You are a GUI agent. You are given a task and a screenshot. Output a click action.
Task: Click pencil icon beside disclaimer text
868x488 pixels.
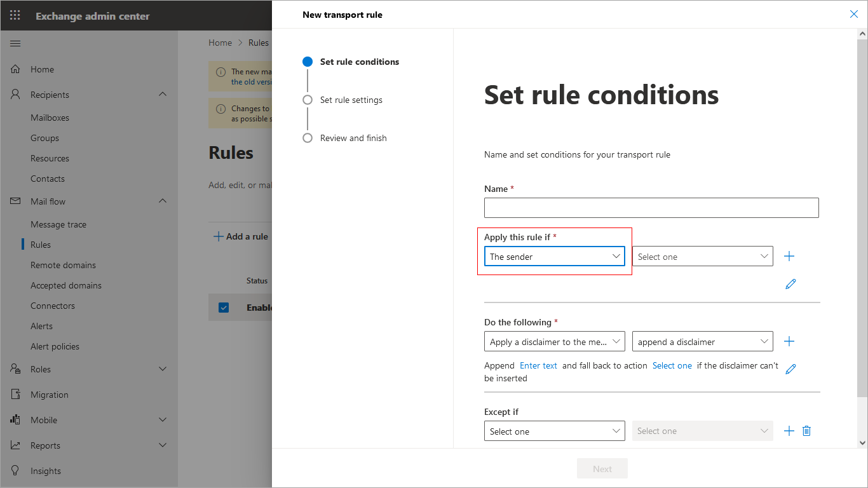790,369
